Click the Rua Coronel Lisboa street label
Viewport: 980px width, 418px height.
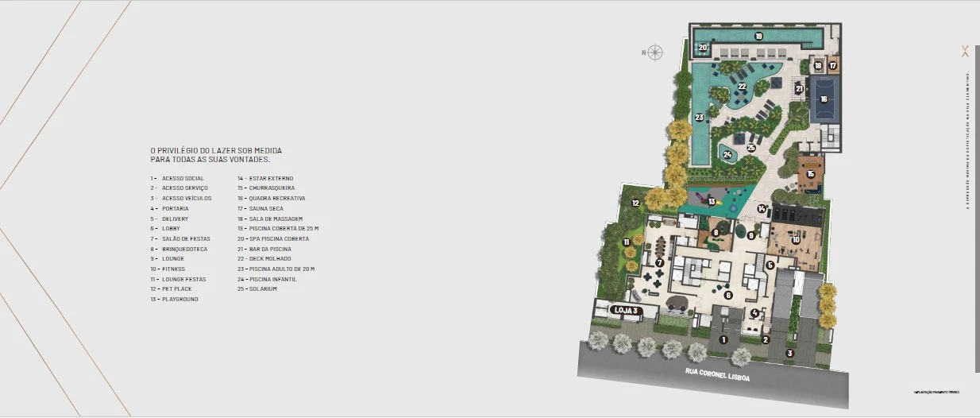tap(716, 377)
